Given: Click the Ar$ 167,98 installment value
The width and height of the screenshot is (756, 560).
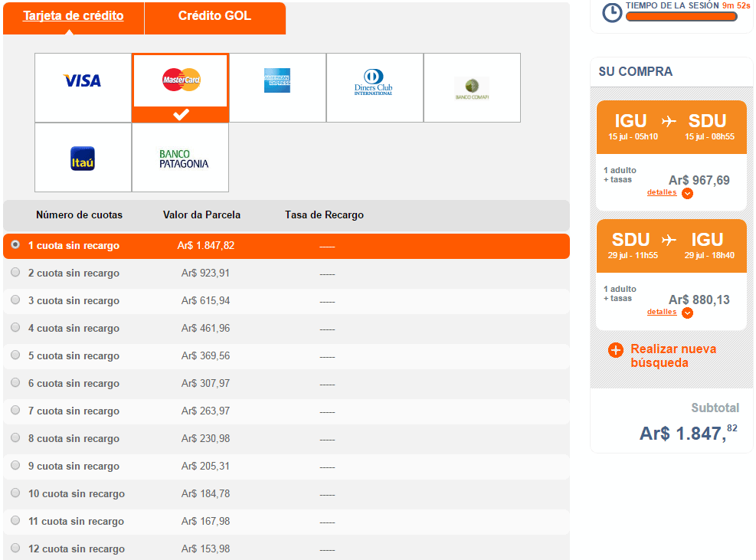Looking at the screenshot, I should [x=205, y=521].
